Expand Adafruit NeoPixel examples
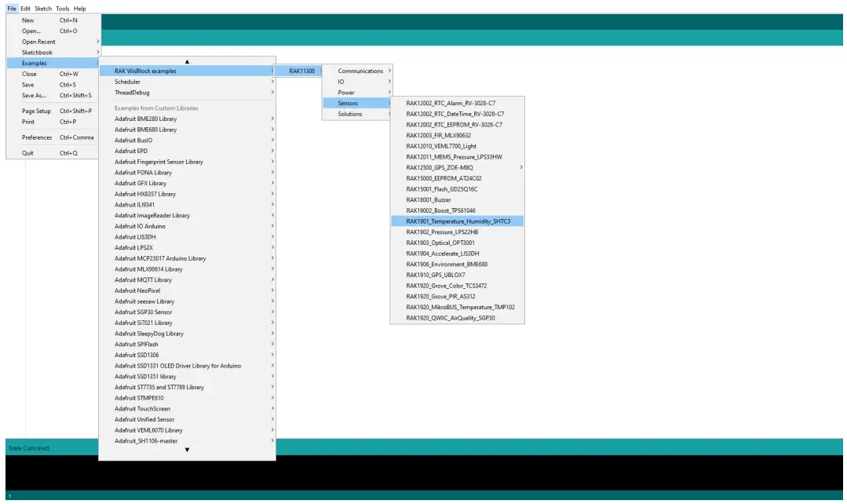The width and height of the screenshot is (847, 504). pyautogui.click(x=187, y=290)
